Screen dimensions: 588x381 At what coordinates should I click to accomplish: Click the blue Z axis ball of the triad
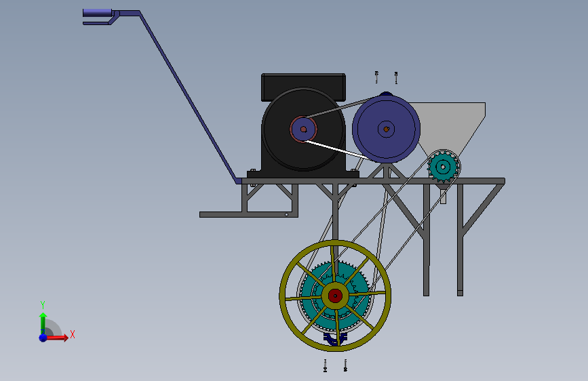click(43, 338)
